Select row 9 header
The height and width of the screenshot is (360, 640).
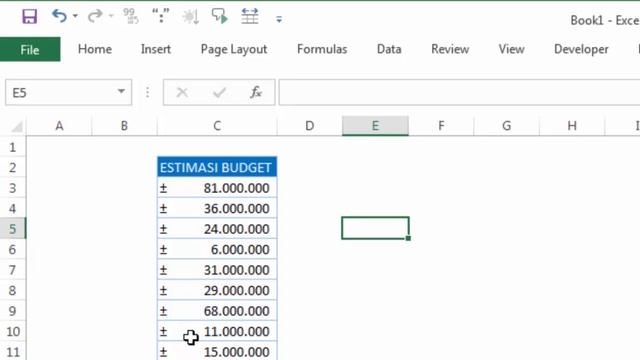coord(13,311)
